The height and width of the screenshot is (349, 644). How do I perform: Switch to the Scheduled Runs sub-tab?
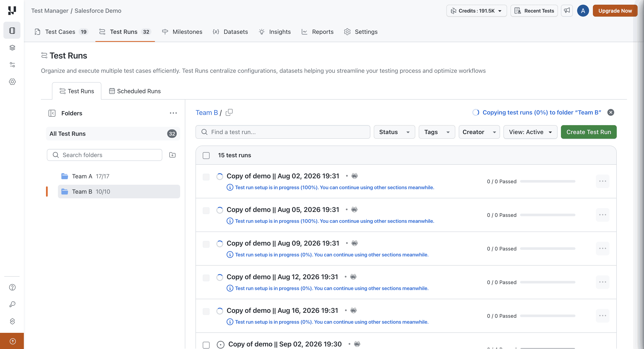pyautogui.click(x=135, y=91)
